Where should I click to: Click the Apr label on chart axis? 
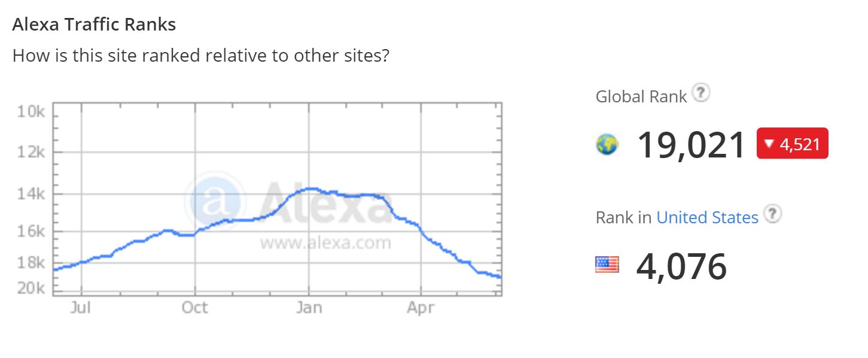pos(421,308)
